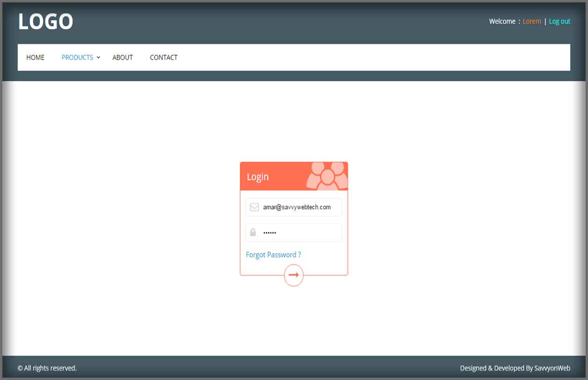Click the Designed & Developed By SavvyonWeb credit
This screenshot has width=588, height=380.
point(515,368)
